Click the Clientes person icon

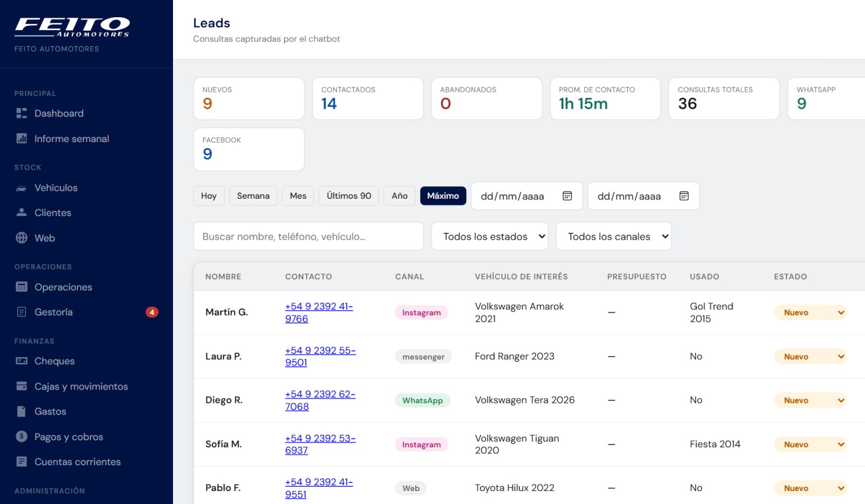pos(22,213)
